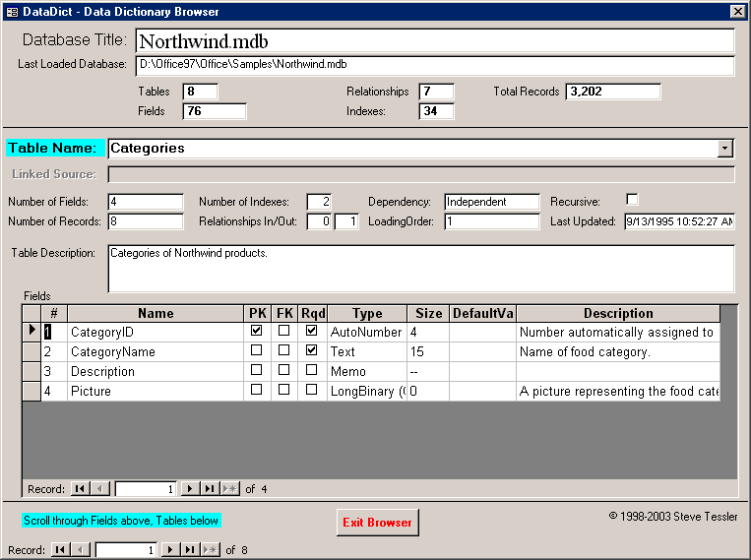Toggle the Recursive checkbox
The height and width of the screenshot is (560, 751).
coord(632,199)
